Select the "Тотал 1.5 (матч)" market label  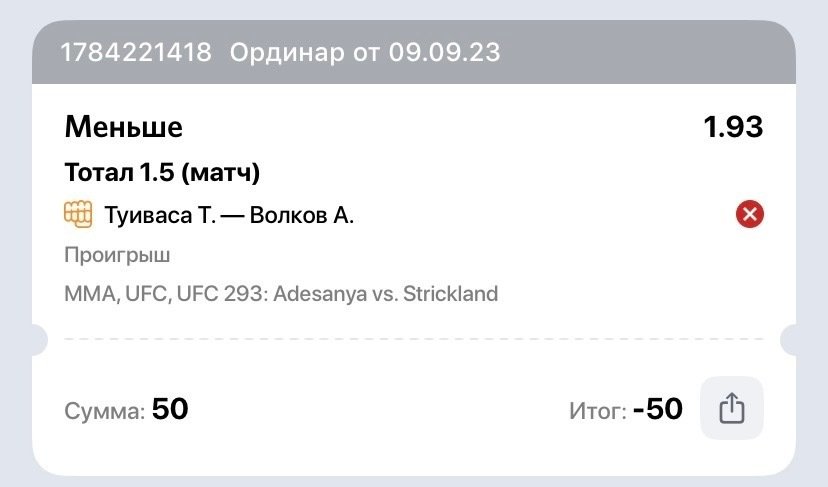coord(162,173)
